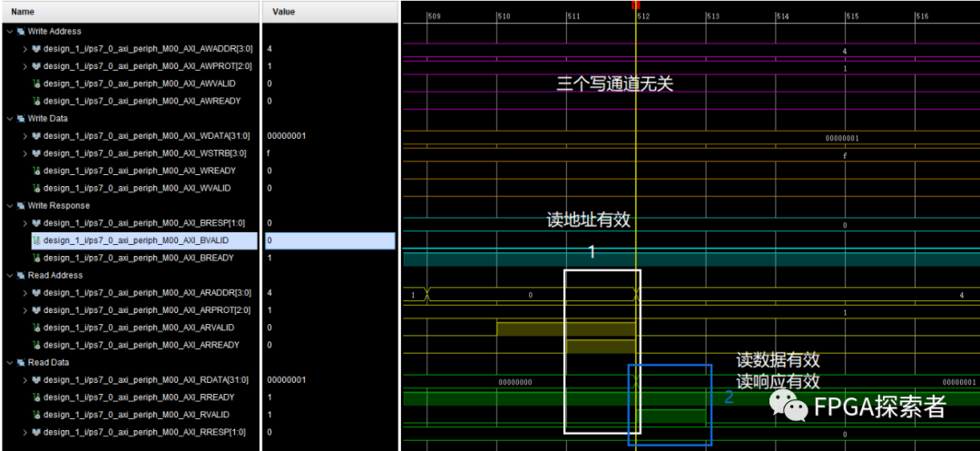The image size is (980, 451).
Task: Collapse the Write Response group
Action: [x=9, y=205]
